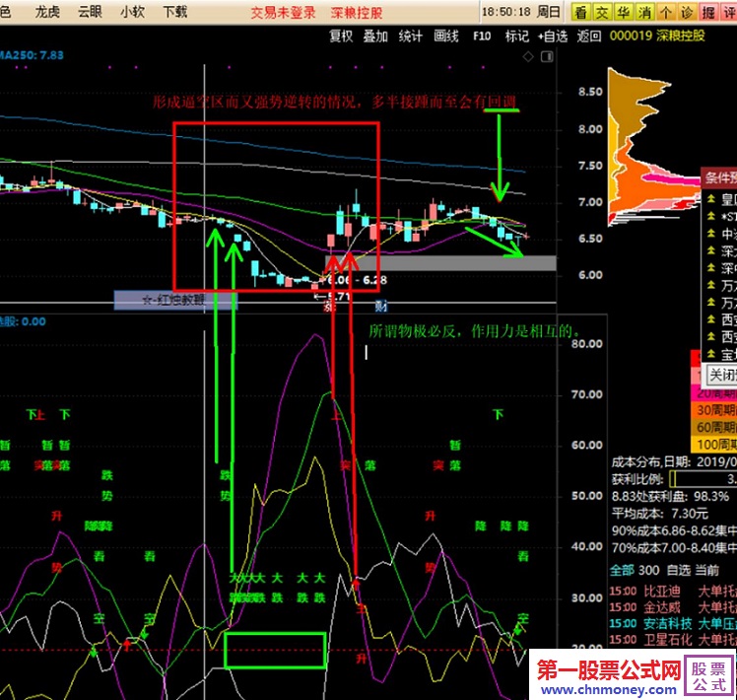This screenshot has height=700, width=737.
Task: Click the 获利比例 profit ratio bar
Action: (703, 479)
